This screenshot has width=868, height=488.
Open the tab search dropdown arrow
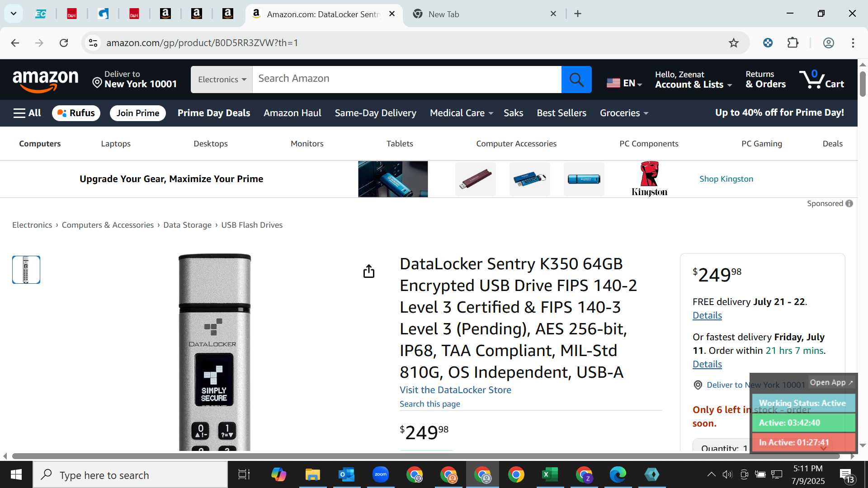tap(14, 14)
